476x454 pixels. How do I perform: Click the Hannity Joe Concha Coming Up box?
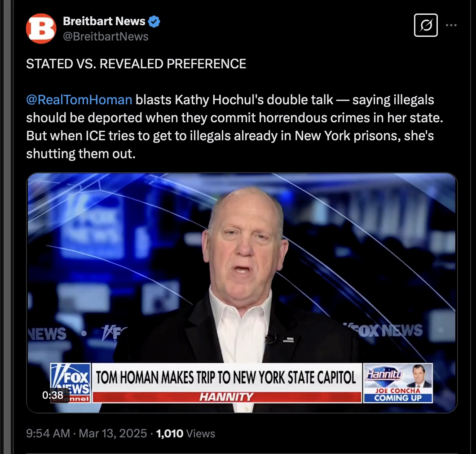tap(398, 383)
